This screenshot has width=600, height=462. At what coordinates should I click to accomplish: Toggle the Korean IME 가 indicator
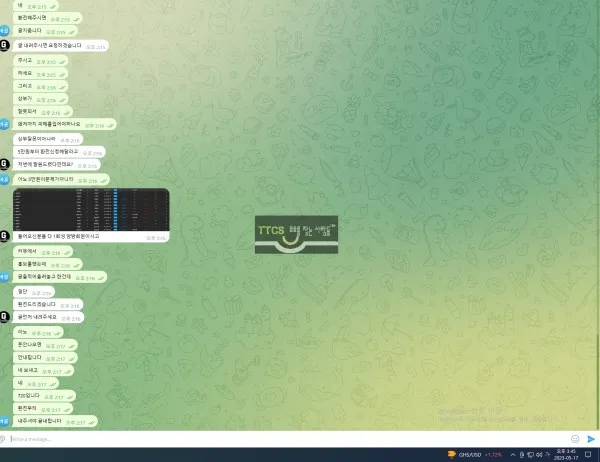click(x=547, y=455)
